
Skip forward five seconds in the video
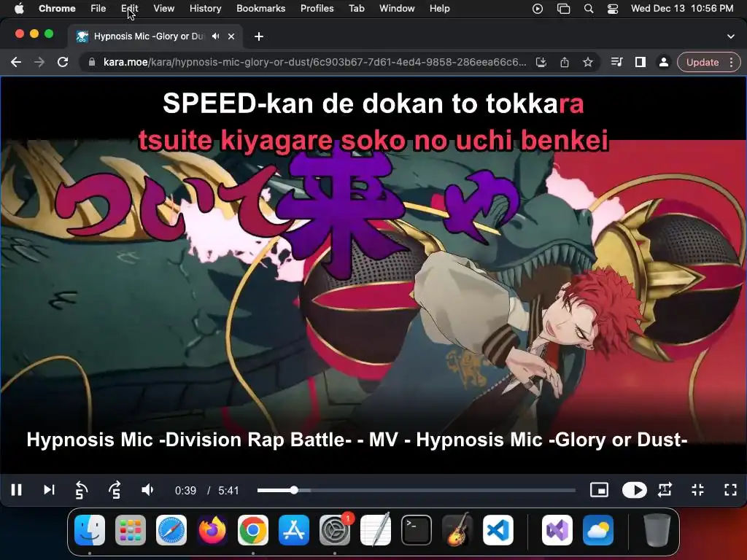[115, 490]
